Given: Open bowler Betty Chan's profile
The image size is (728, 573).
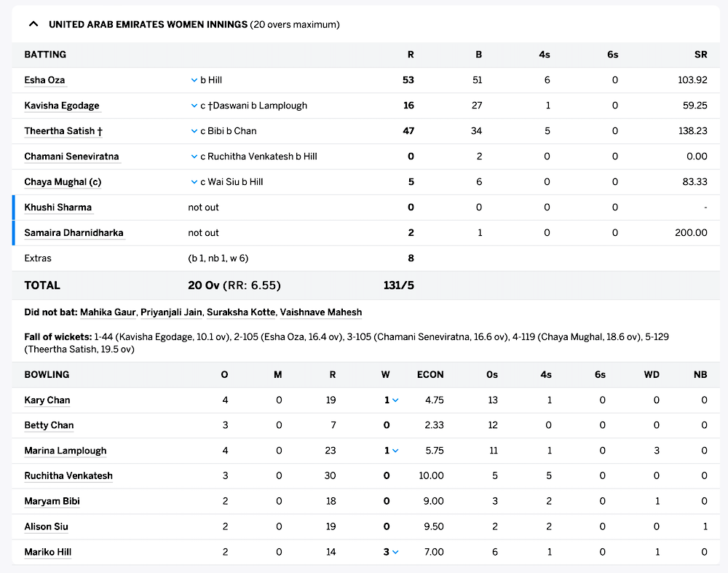Looking at the screenshot, I should (x=49, y=425).
